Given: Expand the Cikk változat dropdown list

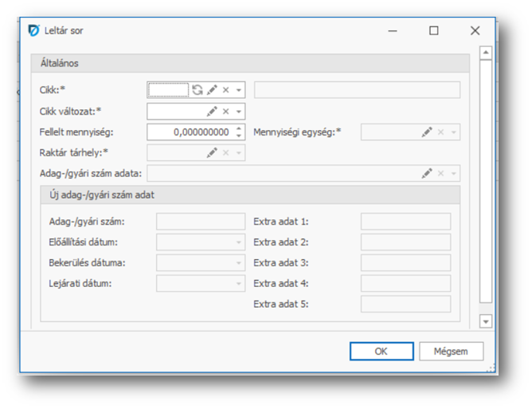Looking at the screenshot, I should tap(239, 112).
